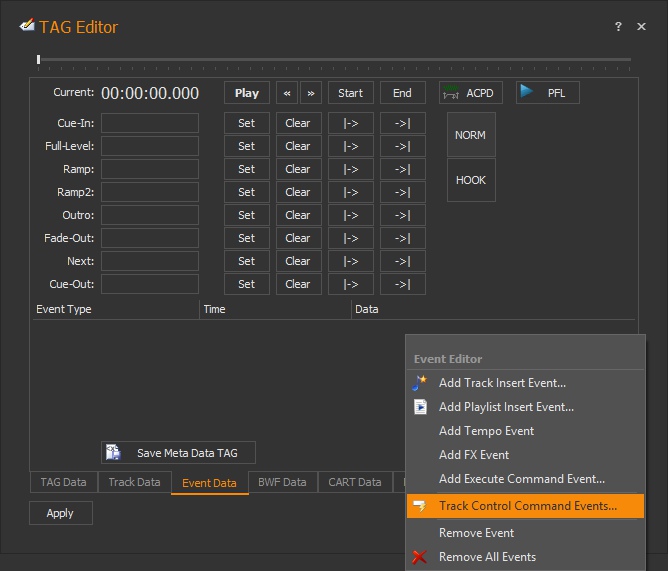Select Add Playlist Insert Event menu entry

point(506,407)
